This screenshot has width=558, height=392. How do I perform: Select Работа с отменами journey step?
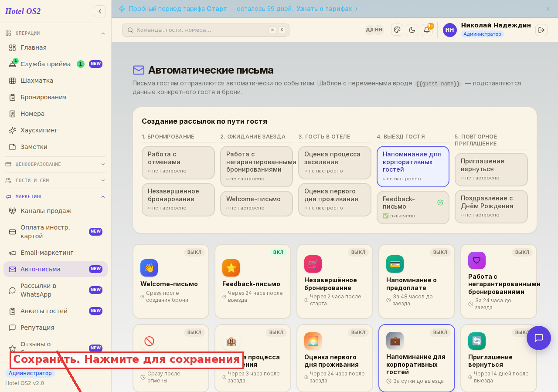point(178,162)
